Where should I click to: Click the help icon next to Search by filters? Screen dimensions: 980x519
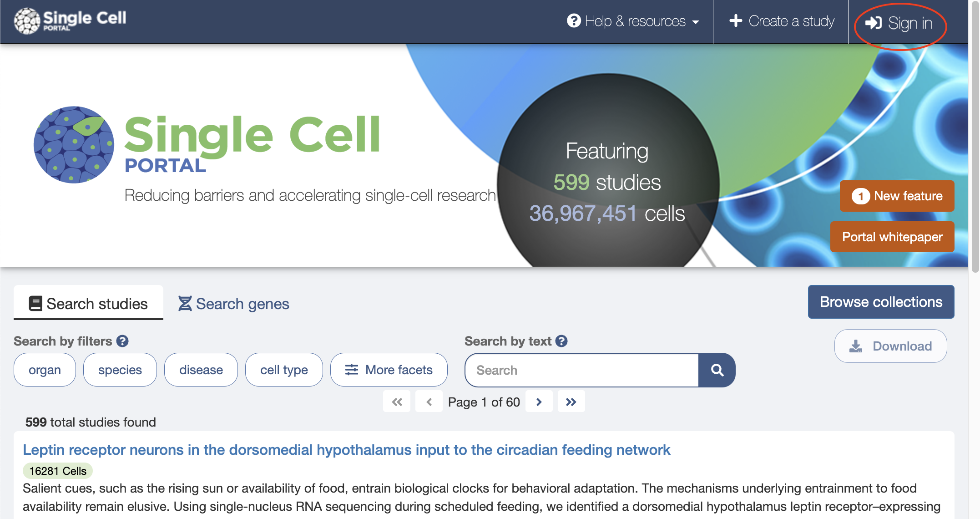click(x=122, y=341)
